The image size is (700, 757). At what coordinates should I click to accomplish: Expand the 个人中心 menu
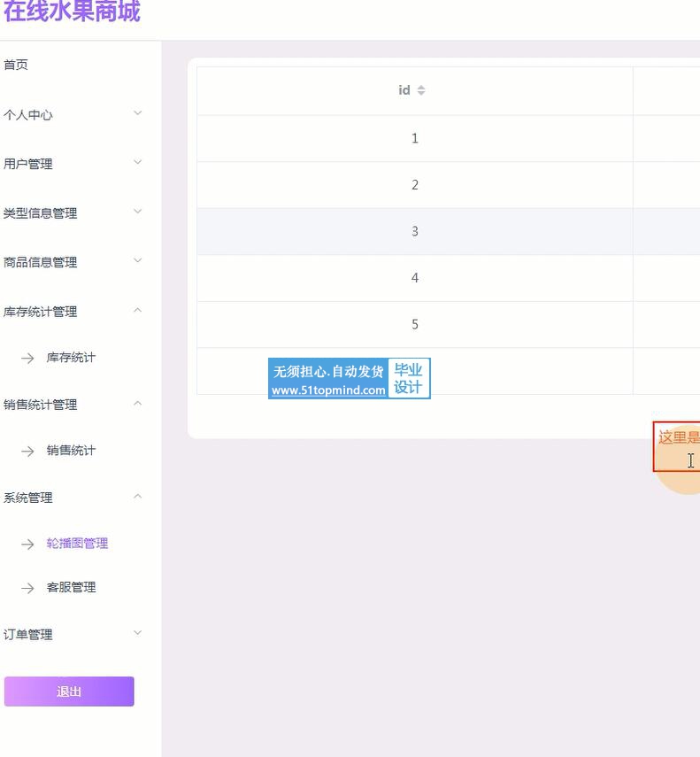[x=28, y=115]
